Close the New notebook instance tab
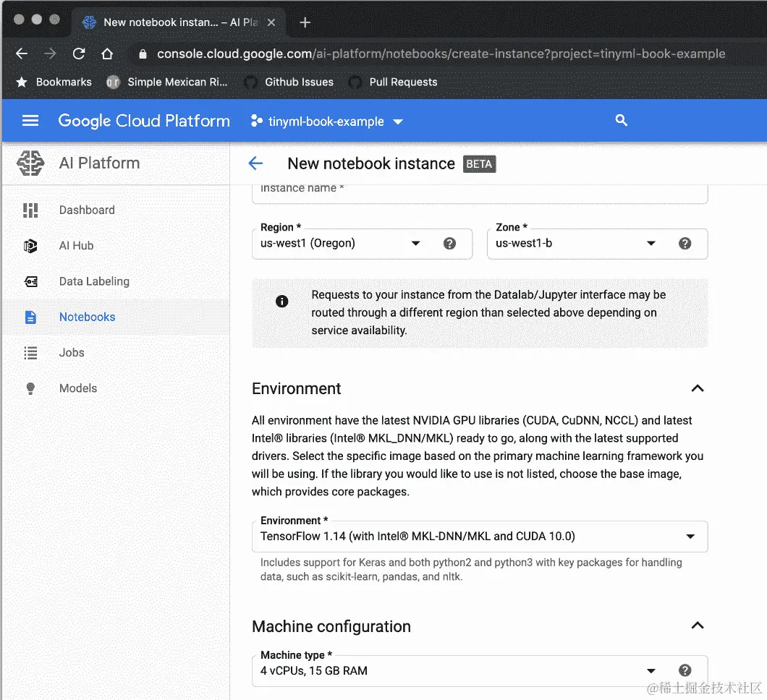Screen dimensions: 767x700 pos(271,22)
